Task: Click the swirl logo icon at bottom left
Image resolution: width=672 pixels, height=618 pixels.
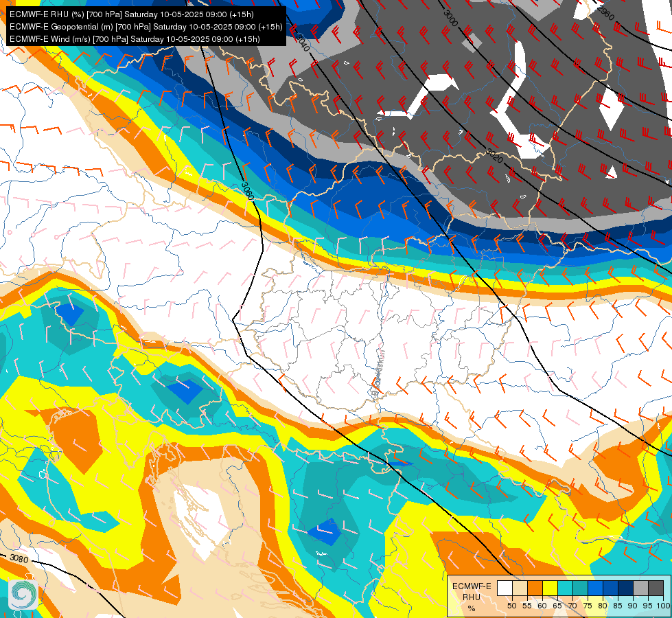Action: pos(23,595)
